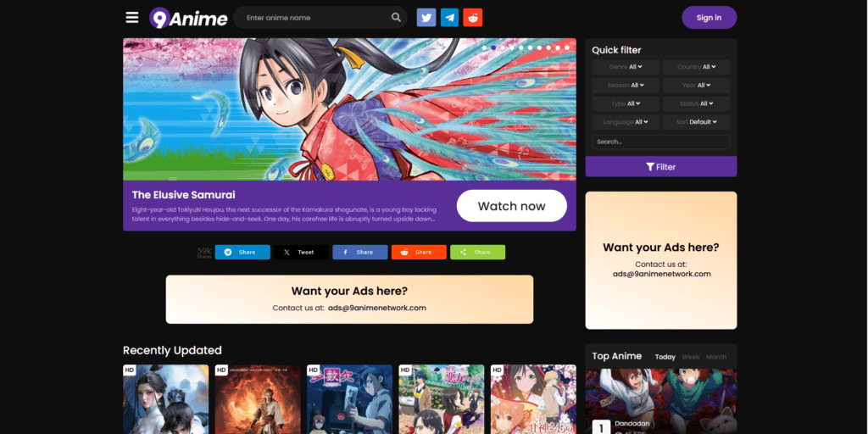Click the 59k Shares counter
Screen dimensions: 868x434
(x=204, y=253)
